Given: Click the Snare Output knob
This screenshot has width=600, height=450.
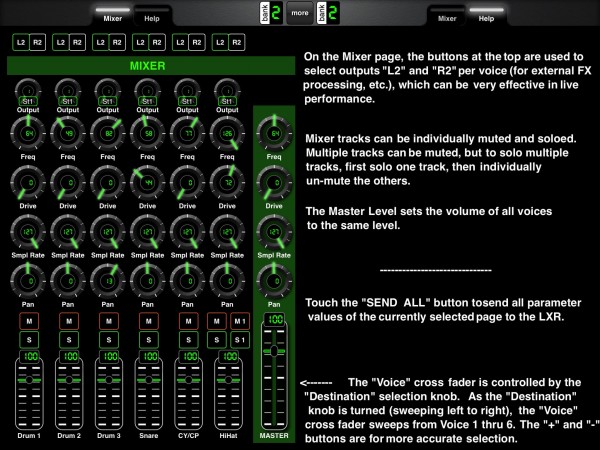Looking at the screenshot, I should click(147, 90).
